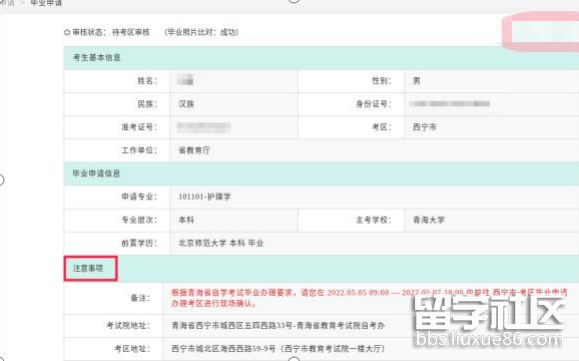The width and height of the screenshot is (579, 361).
Task: Select the school value 青海大学
Action: [429, 220]
